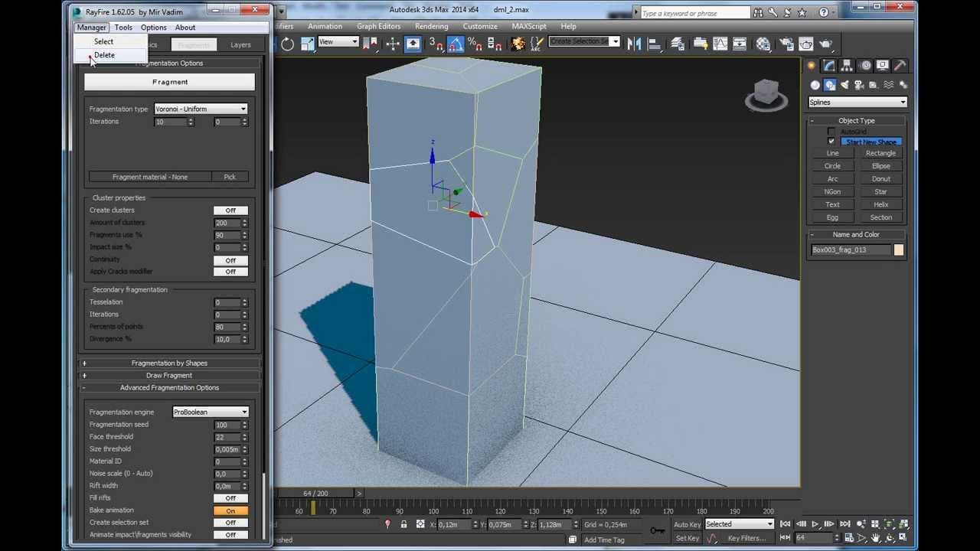Choose Delete from the Manager menu
The image size is (980, 551).
[x=105, y=55]
